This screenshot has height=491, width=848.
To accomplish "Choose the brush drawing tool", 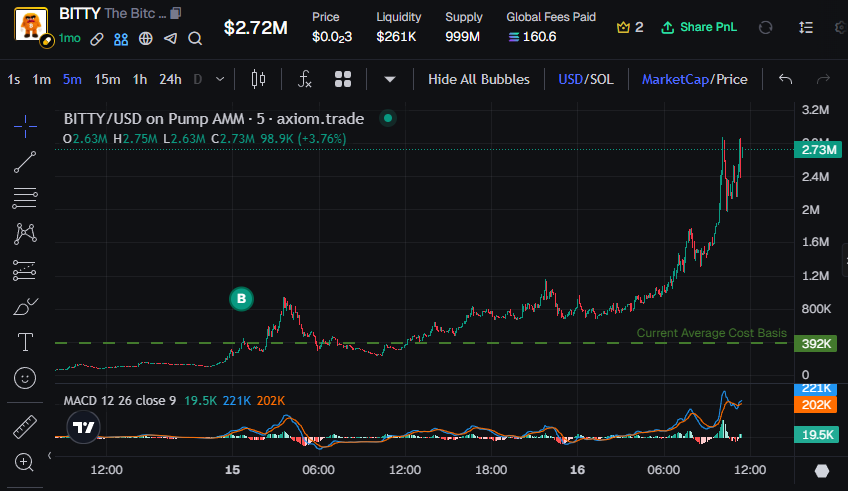I will tap(26, 305).
